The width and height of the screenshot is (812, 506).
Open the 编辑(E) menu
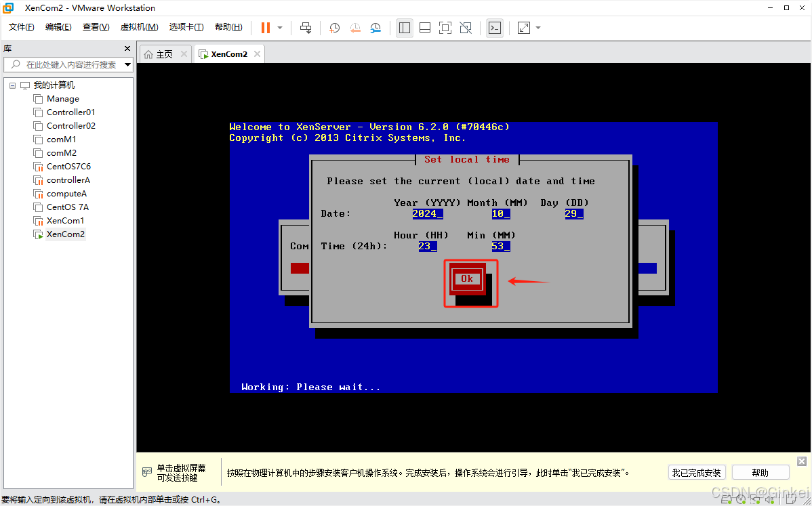click(x=58, y=27)
